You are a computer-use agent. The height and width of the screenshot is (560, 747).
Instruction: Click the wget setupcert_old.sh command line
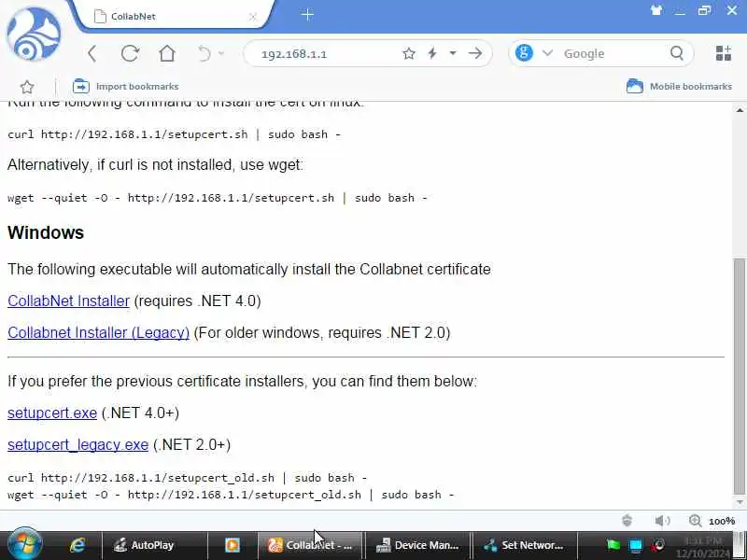tap(231, 495)
